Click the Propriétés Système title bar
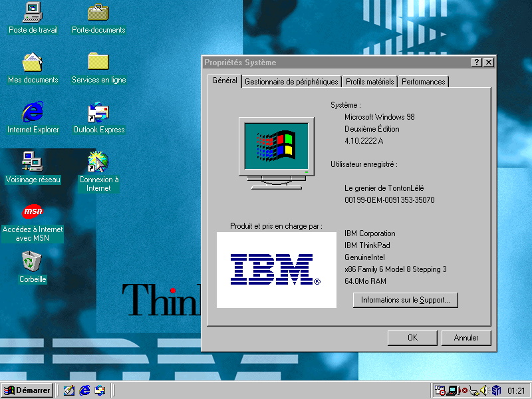Viewport: 532px width, 399px height. (x=348, y=62)
